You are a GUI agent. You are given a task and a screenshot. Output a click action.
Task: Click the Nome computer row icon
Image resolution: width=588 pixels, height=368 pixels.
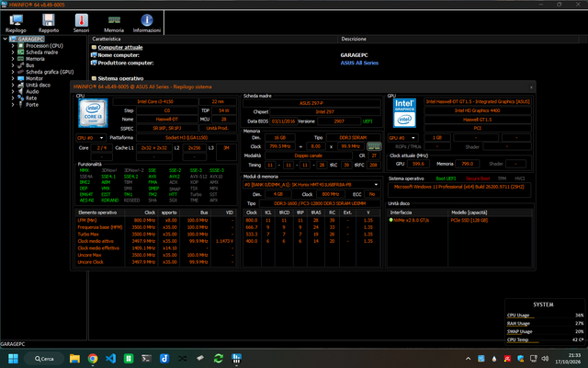tap(94, 55)
